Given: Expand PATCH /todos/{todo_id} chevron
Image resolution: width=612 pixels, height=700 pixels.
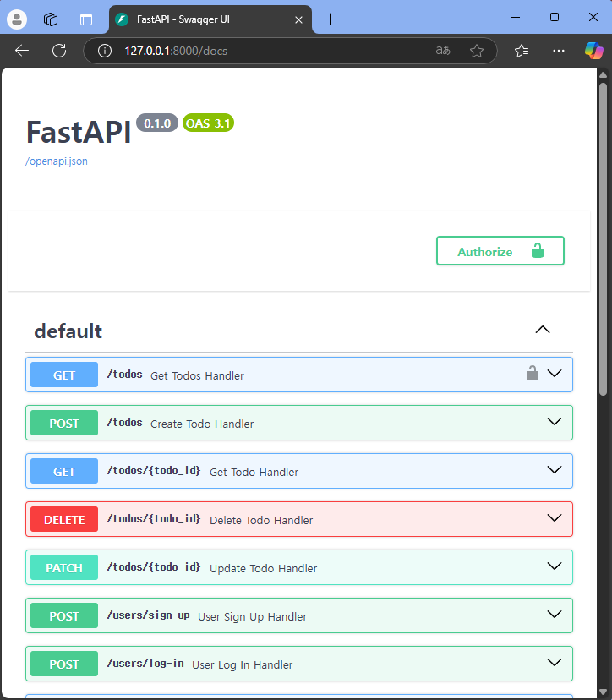Looking at the screenshot, I should tap(554, 566).
